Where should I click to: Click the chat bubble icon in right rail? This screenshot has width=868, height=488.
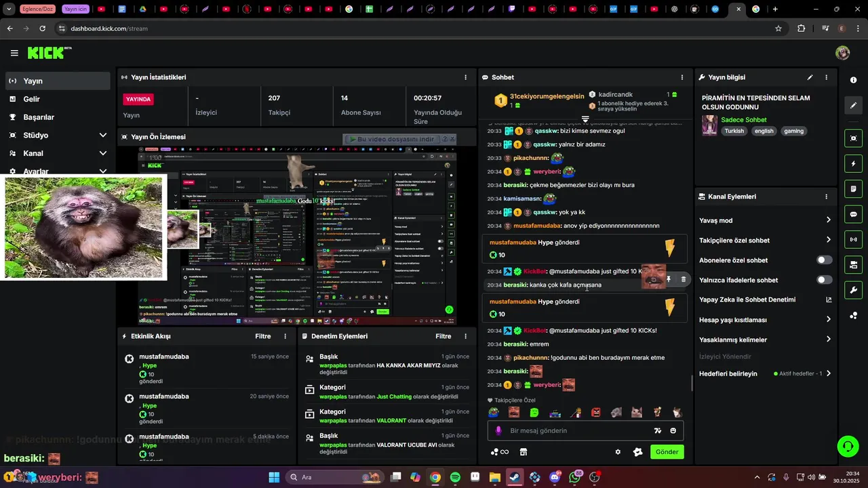point(853,214)
